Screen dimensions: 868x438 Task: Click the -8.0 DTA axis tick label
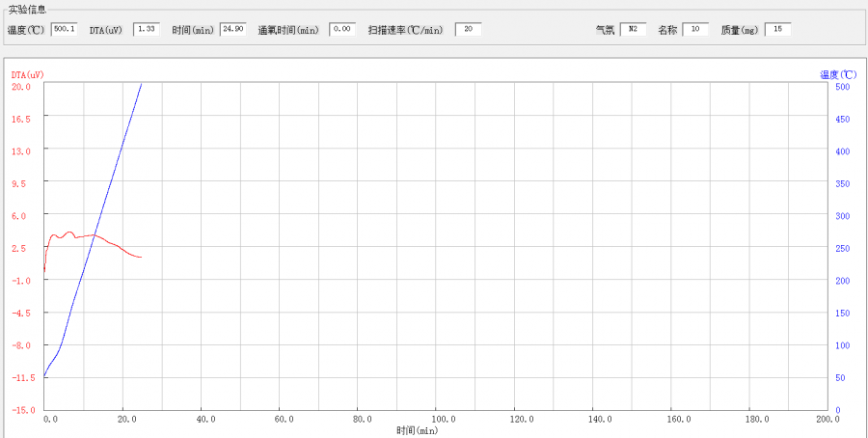click(21, 345)
